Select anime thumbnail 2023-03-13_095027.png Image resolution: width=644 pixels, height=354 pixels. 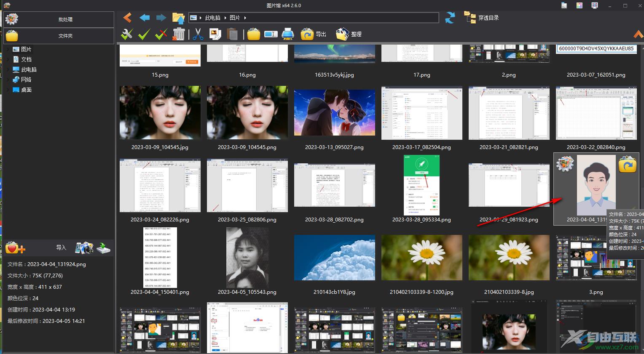[335, 112]
